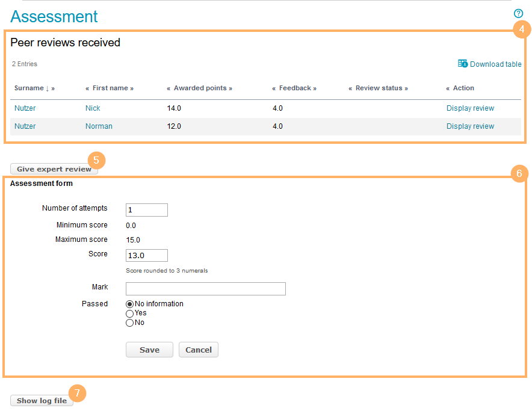The height and width of the screenshot is (417, 532).
Task: Move Action column left using «
Action: point(448,88)
